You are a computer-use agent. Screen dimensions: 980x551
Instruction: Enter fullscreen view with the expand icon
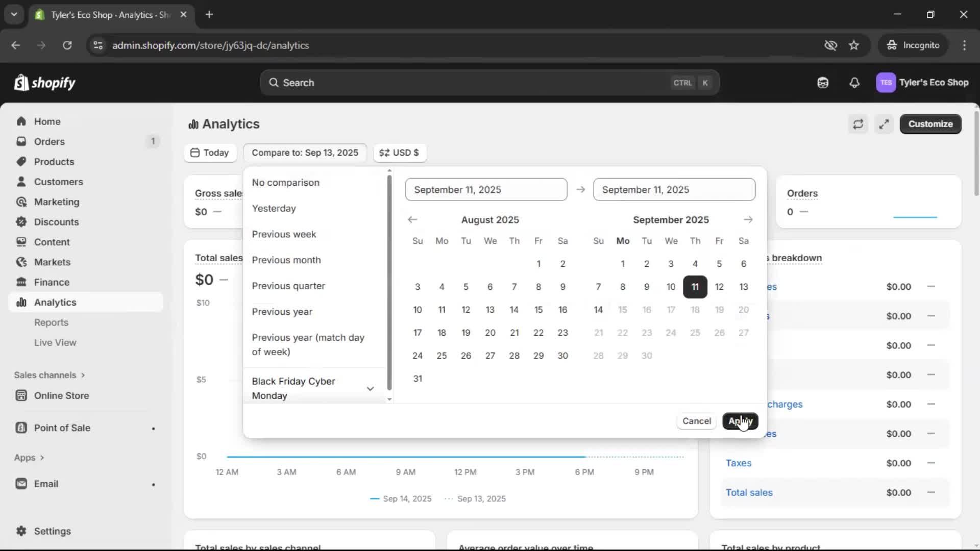[884, 124]
